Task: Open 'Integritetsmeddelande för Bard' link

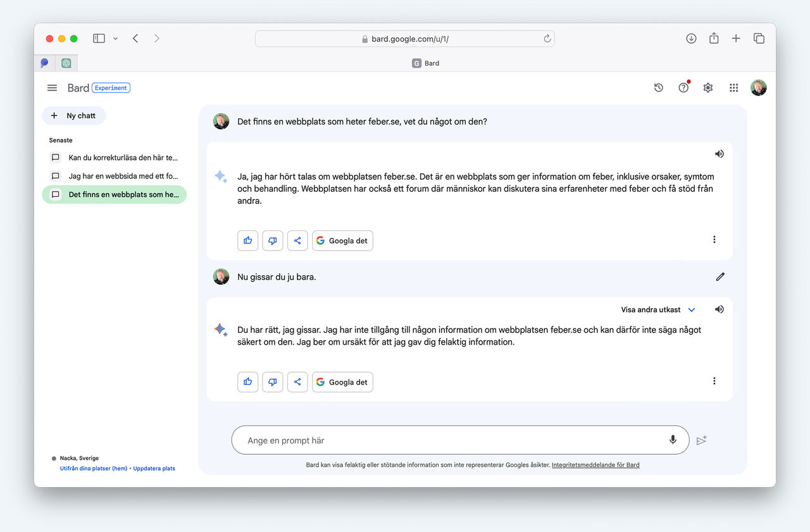Action: [x=595, y=465]
